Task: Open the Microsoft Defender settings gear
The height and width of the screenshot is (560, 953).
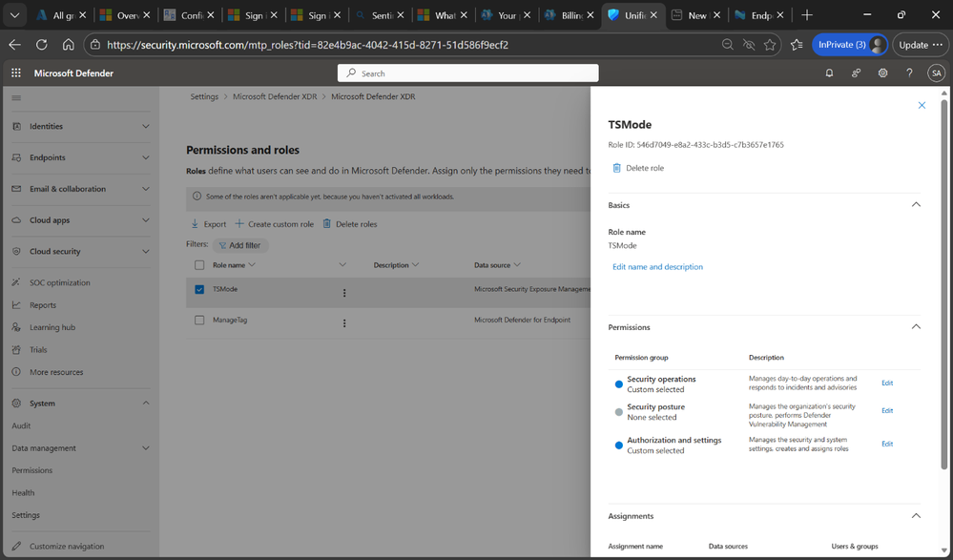Action: pyautogui.click(x=881, y=73)
